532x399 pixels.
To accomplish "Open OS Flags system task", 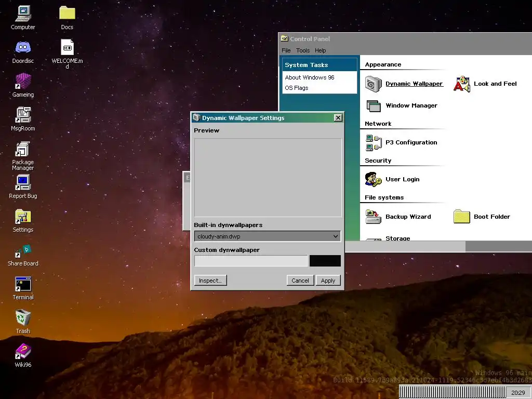I will 297,88.
